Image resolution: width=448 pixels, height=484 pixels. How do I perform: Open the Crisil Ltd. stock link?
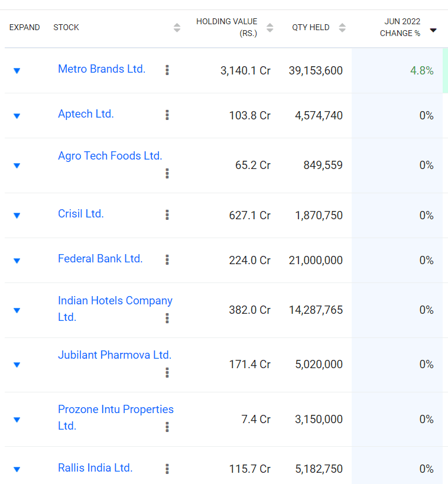coord(81,213)
